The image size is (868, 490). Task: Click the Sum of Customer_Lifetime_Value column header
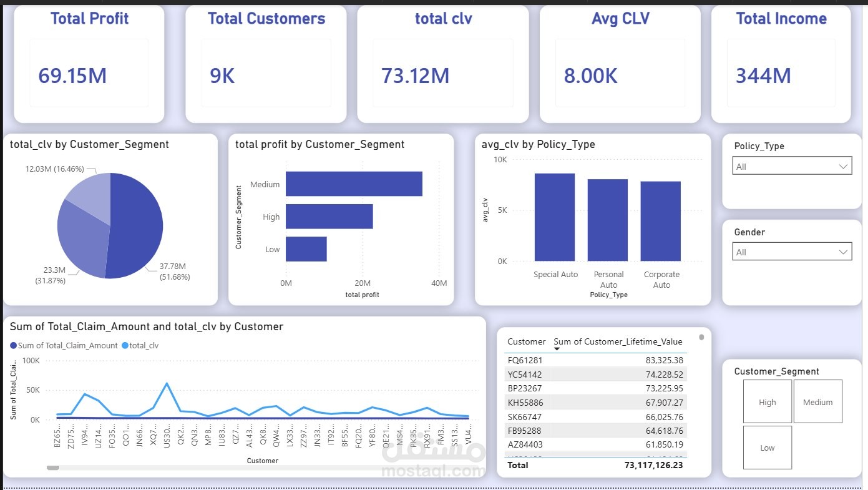click(618, 341)
